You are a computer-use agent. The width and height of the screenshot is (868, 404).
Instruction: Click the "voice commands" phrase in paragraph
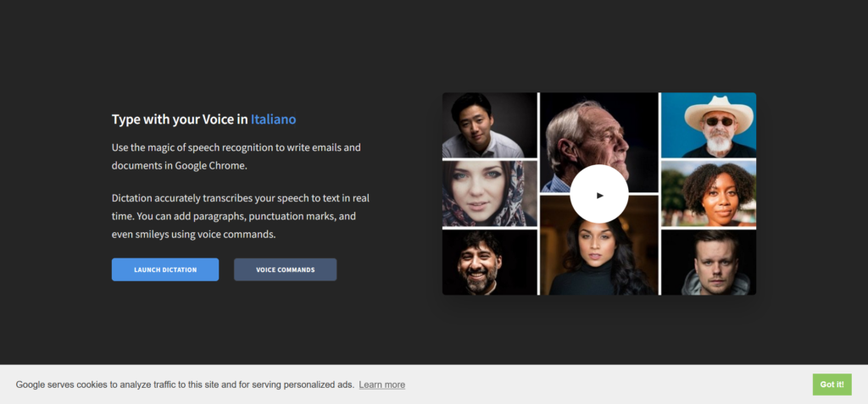point(240,235)
